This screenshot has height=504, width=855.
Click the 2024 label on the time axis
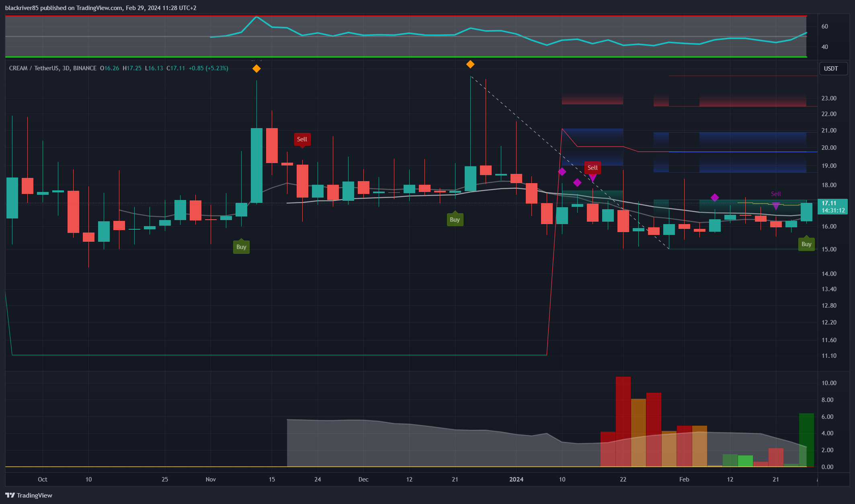(x=517, y=480)
